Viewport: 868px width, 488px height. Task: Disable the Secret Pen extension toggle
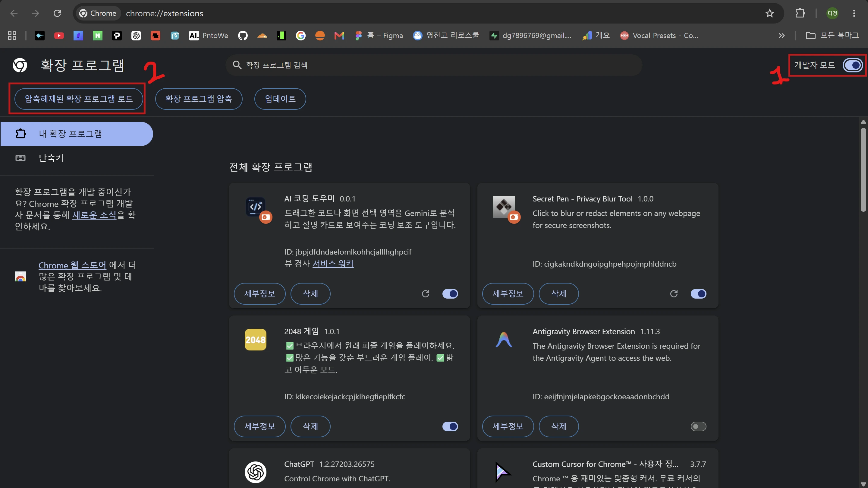[699, 294]
